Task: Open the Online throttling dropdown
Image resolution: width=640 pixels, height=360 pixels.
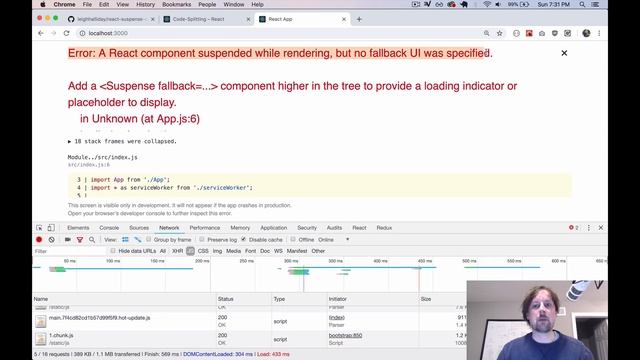Action: pos(334,240)
